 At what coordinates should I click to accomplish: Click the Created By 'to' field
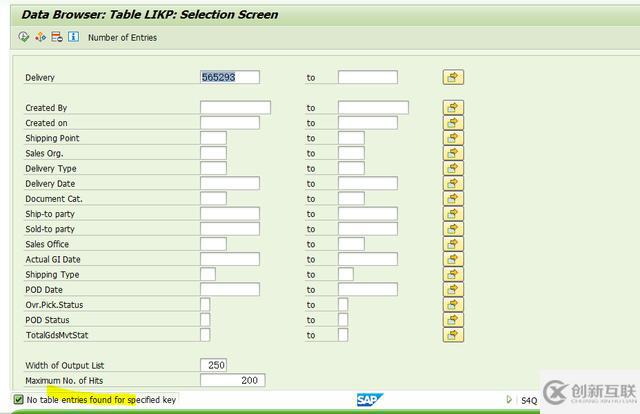[x=373, y=108]
